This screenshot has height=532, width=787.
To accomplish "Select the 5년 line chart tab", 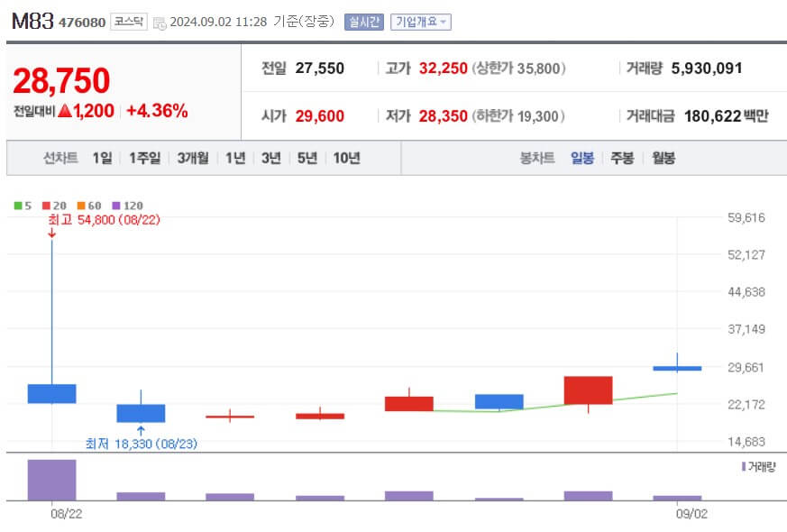I will coord(307,158).
